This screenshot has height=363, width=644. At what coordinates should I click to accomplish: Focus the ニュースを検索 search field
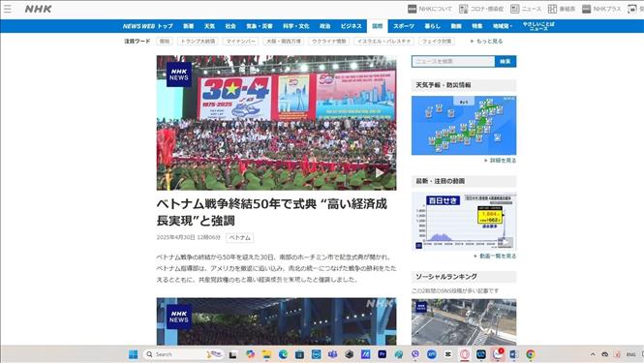[x=453, y=61]
